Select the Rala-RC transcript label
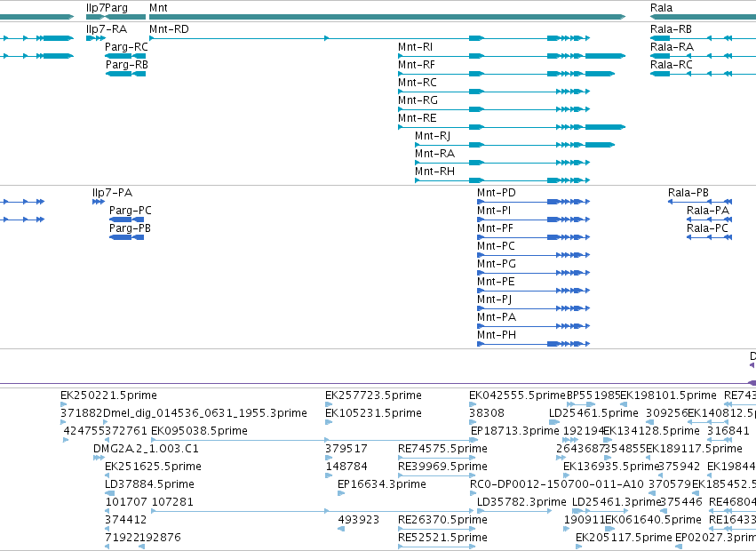The height and width of the screenshot is (551, 756). 671,65
